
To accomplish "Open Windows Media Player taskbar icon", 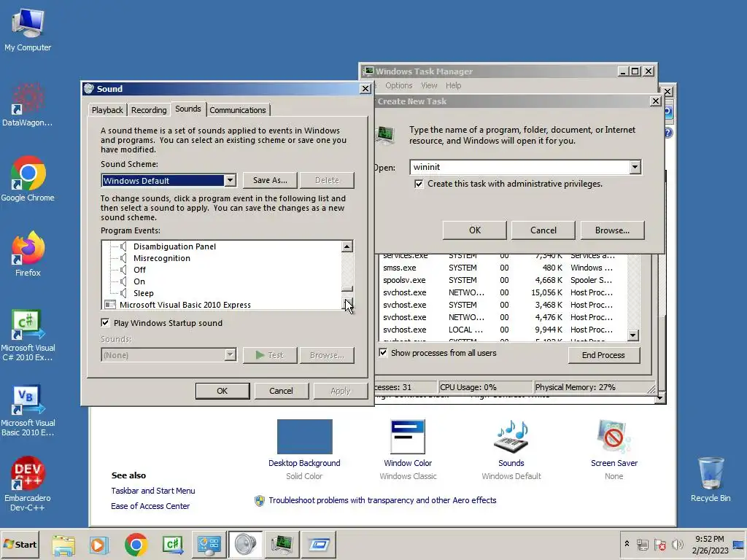I will point(99,544).
